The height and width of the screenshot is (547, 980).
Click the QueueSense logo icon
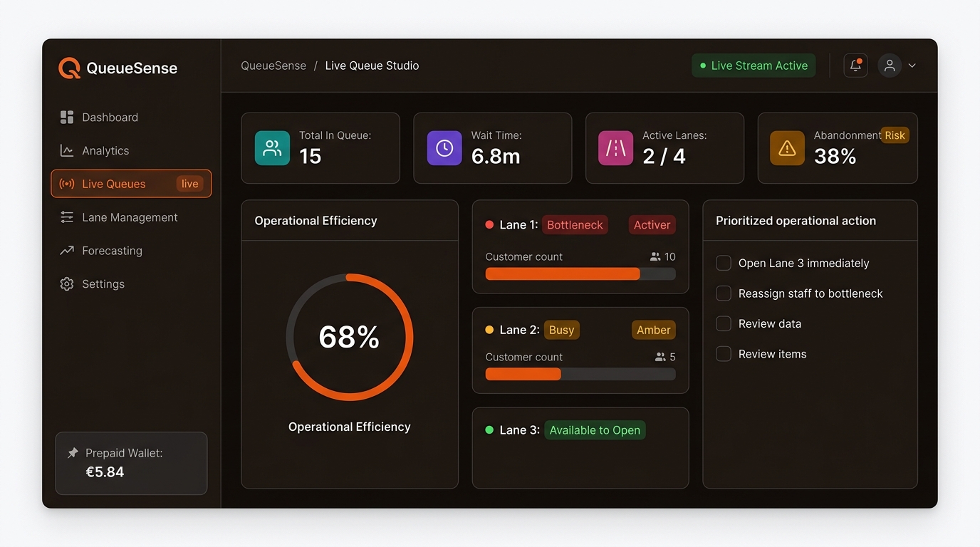coord(69,68)
